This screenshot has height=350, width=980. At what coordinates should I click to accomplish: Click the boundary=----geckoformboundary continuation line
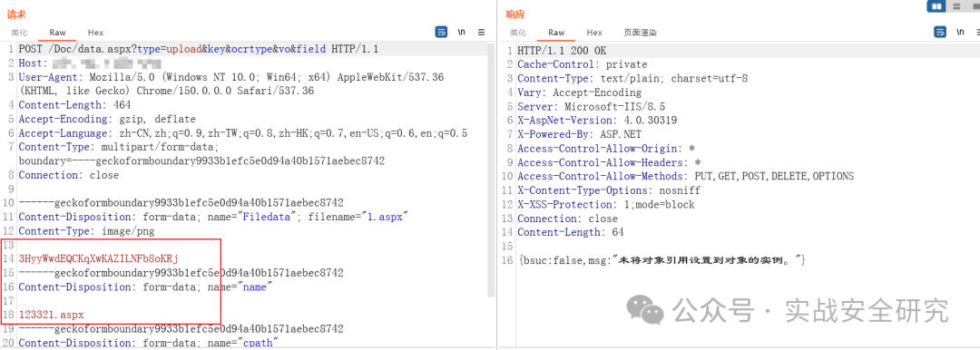pyautogui.click(x=201, y=160)
